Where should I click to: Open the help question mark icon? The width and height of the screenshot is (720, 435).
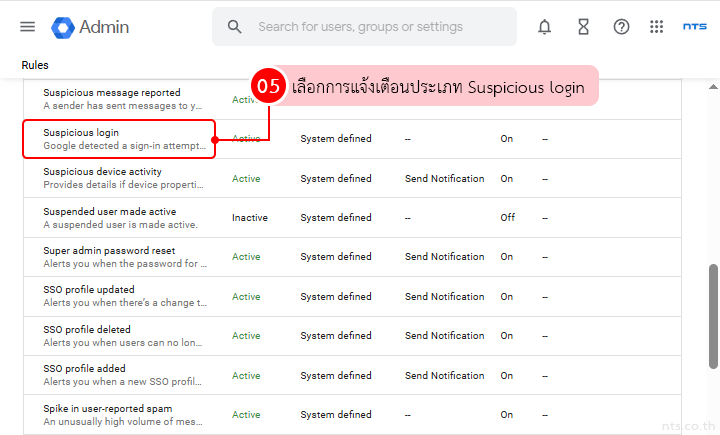click(x=621, y=27)
